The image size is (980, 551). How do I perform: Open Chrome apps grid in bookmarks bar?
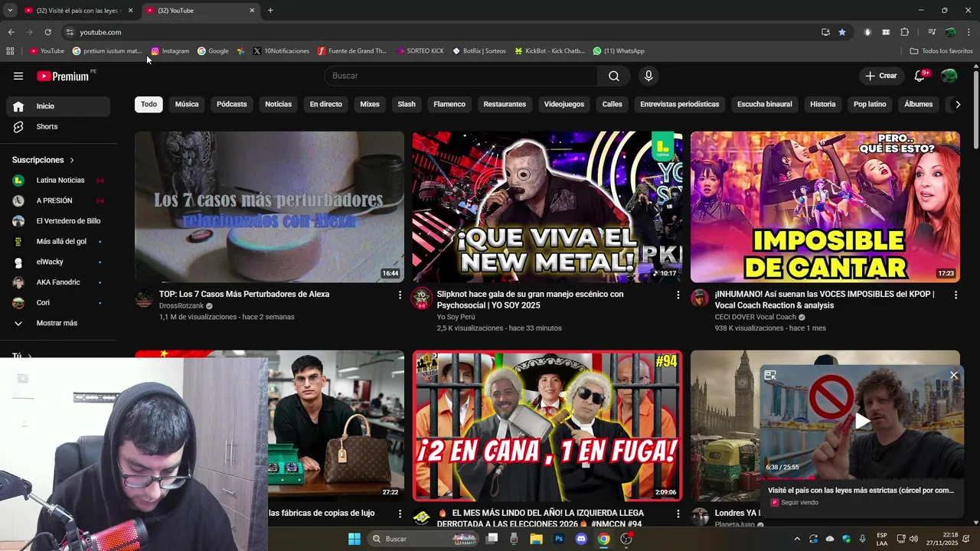click(x=10, y=51)
